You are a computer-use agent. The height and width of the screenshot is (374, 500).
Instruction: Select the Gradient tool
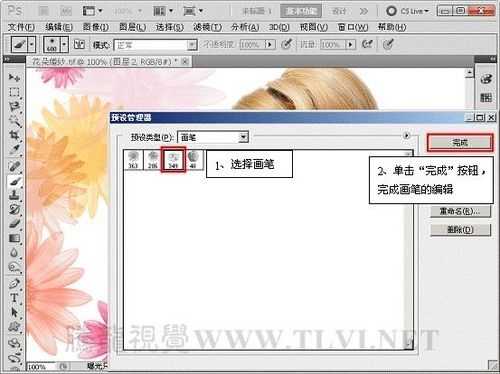pos(14,238)
